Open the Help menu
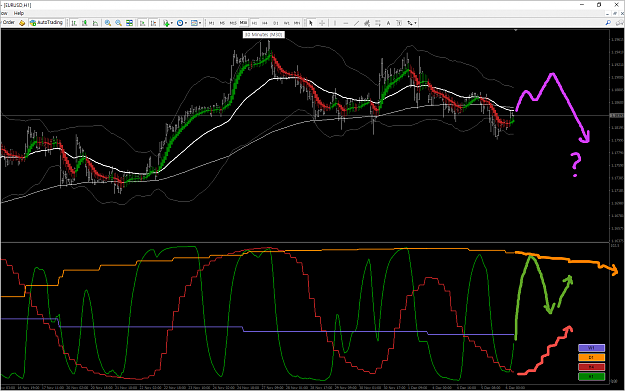625x391 pixels. pyautogui.click(x=19, y=13)
